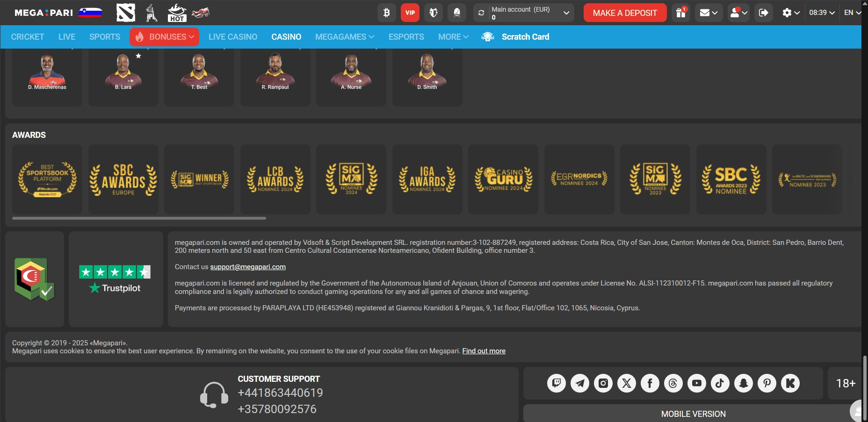Screen dimensions: 868x422
Task: Click the Bitcoin payments icon
Action: click(386, 13)
